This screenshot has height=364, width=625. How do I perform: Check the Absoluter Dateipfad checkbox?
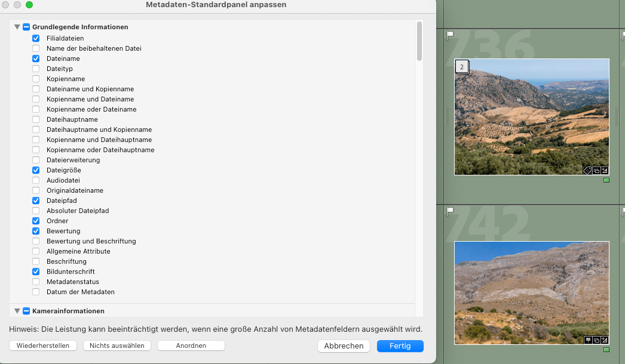pyautogui.click(x=36, y=211)
